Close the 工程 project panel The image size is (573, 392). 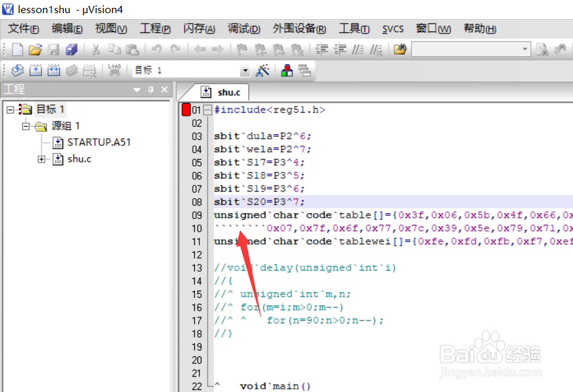[x=164, y=89]
